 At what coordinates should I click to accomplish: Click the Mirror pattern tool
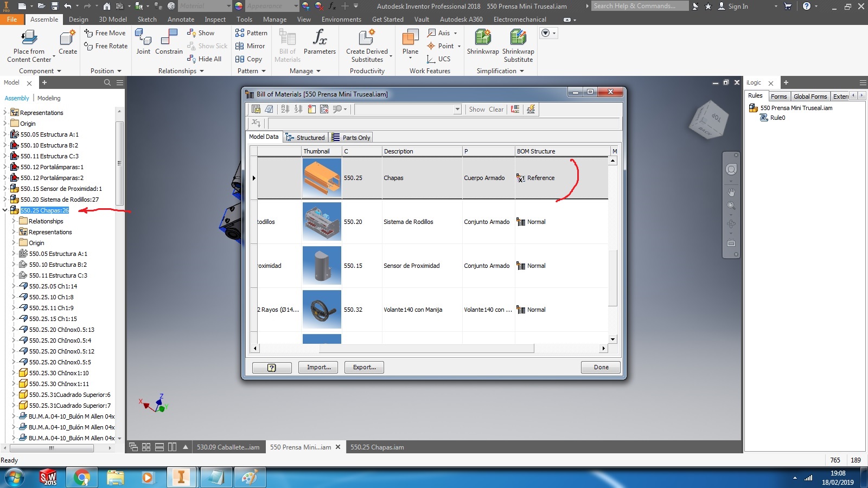click(x=250, y=46)
